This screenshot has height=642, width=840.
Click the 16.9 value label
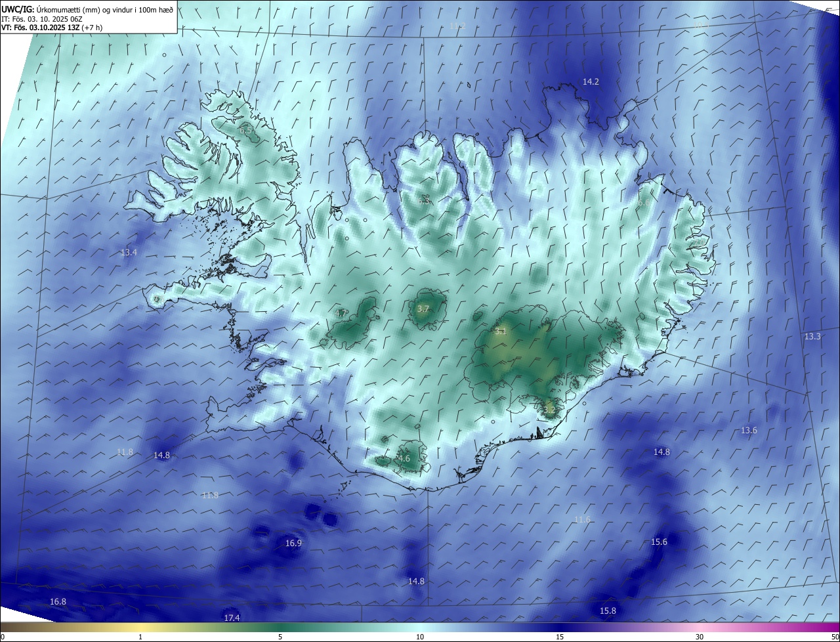293,544
